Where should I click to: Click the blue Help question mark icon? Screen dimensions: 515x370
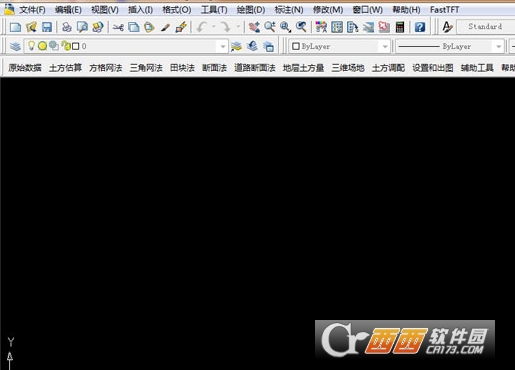(x=420, y=27)
